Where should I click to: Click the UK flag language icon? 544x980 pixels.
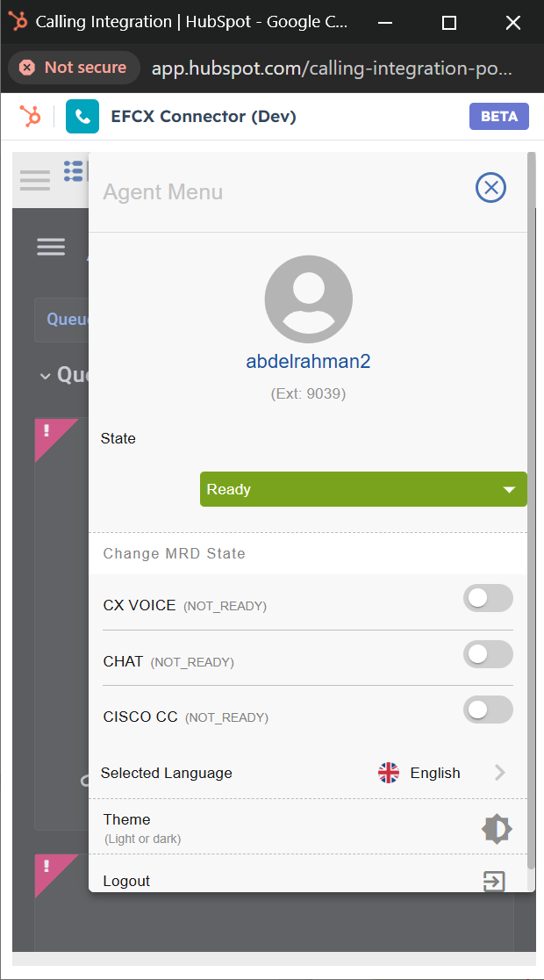click(x=389, y=773)
